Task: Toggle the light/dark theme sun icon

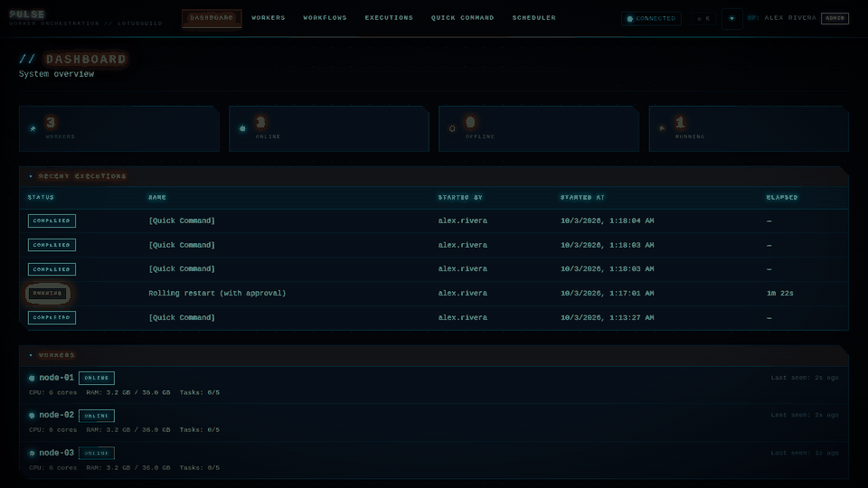Action: pos(731,18)
